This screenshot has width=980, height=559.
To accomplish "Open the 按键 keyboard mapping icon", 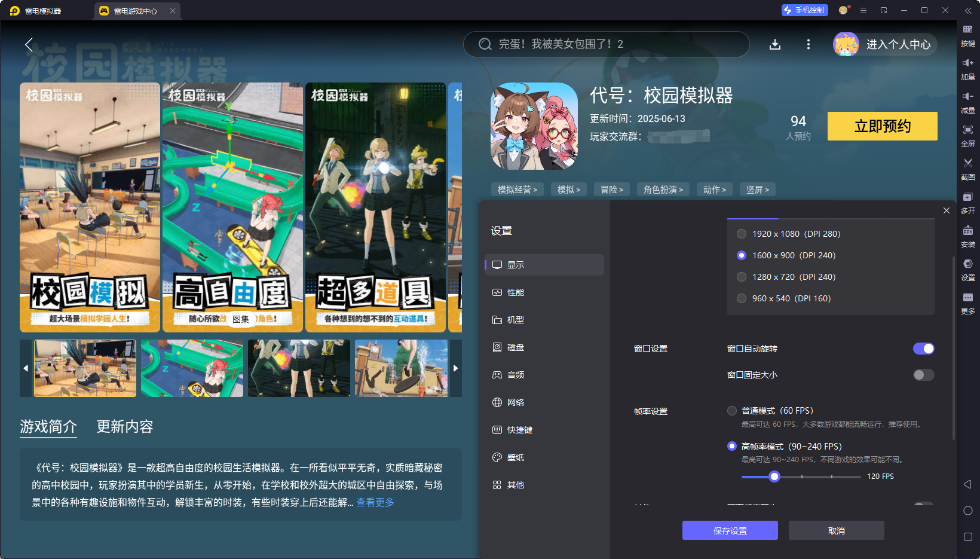I will click(x=967, y=29).
